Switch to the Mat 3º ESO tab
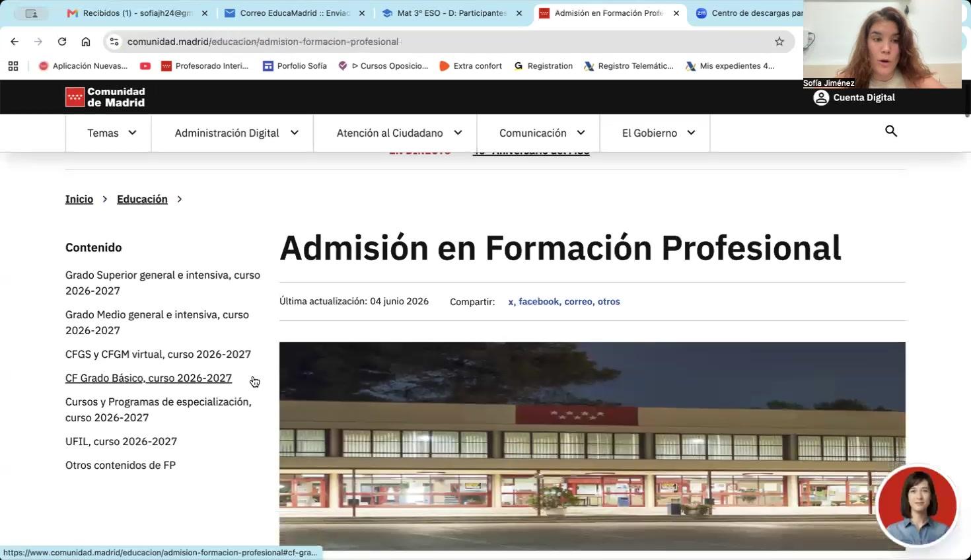The image size is (971, 560). tap(451, 13)
